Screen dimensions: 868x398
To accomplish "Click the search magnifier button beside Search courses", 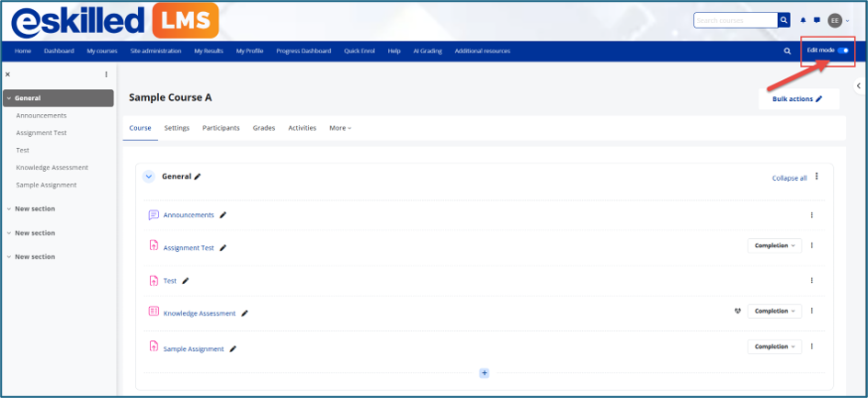I will [783, 20].
